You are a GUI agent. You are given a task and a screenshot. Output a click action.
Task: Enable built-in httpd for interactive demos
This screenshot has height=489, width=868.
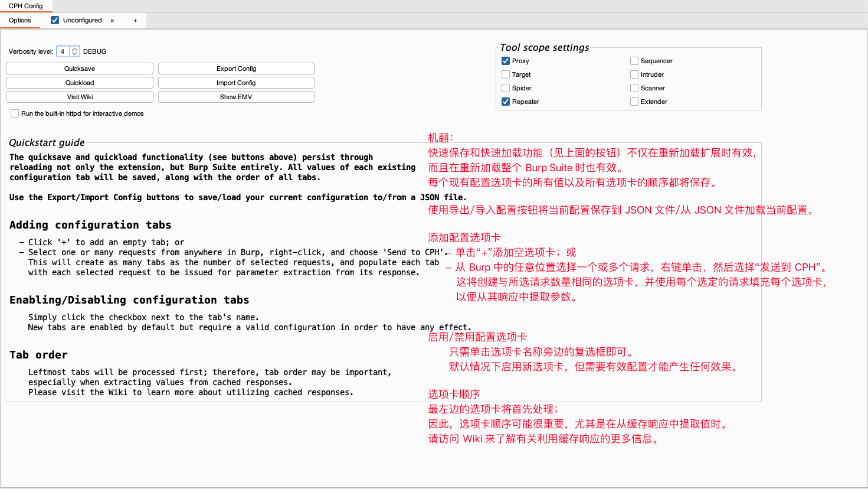15,113
